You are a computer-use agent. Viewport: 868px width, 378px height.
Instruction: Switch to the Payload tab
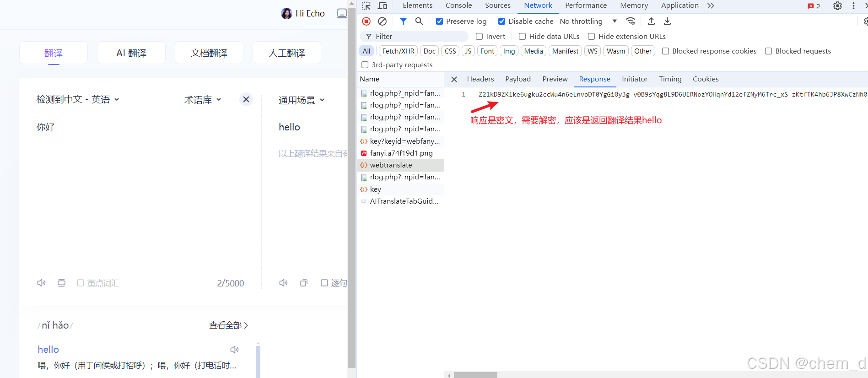point(518,79)
